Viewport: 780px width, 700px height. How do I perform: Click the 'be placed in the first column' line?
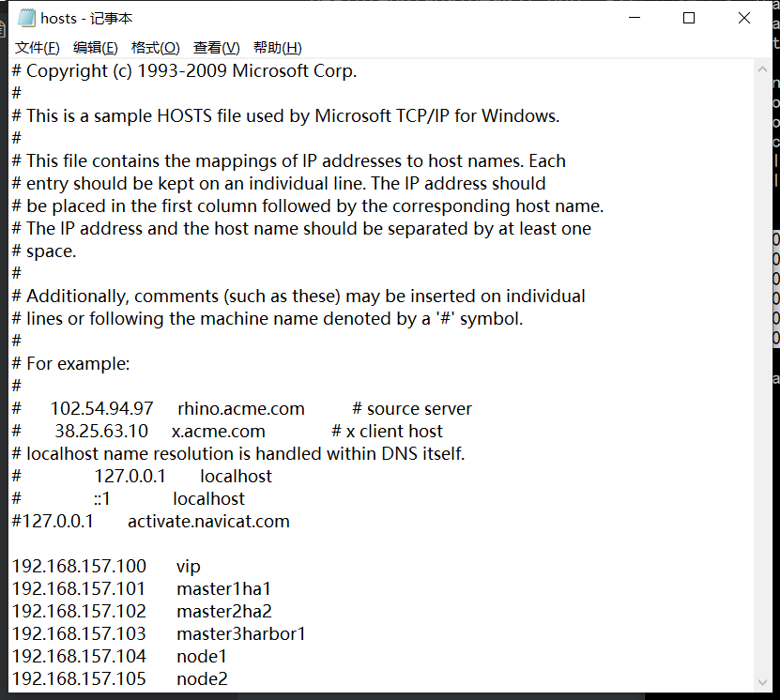[x=308, y=205]
